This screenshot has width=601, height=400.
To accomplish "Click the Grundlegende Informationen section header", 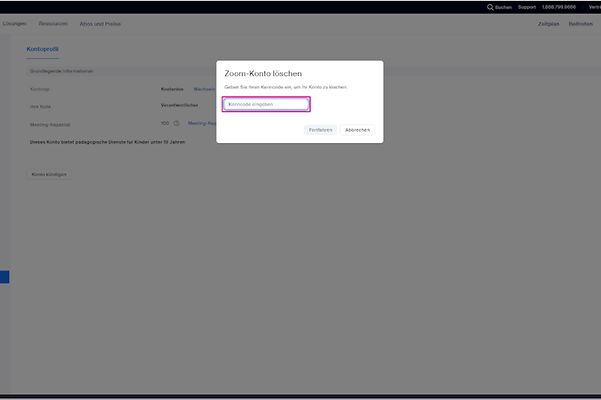I will 62,71.
